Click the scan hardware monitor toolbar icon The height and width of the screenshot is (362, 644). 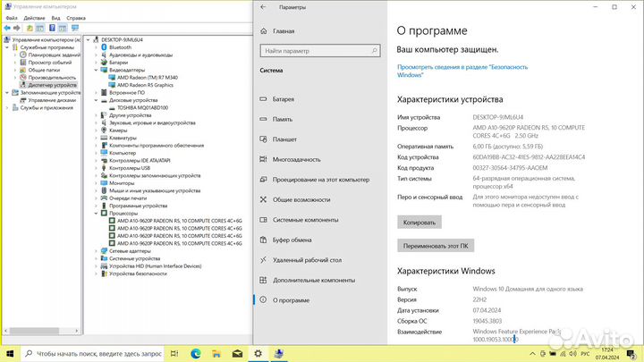[x=75, y=28]
